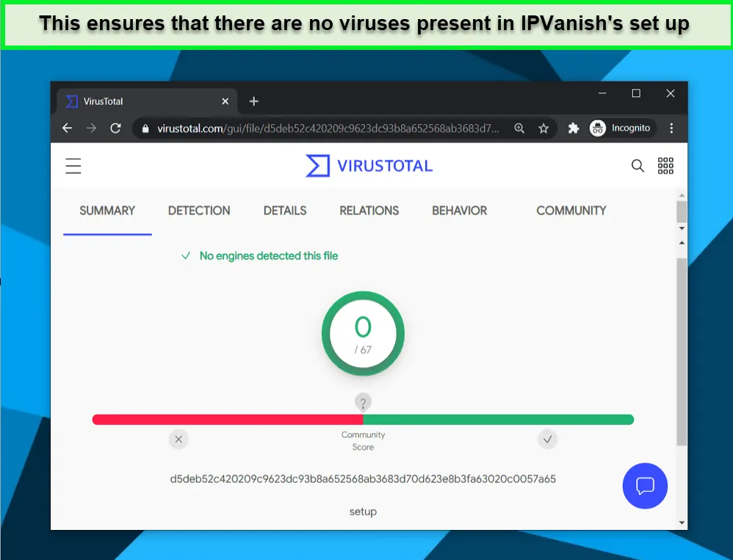The height and width of the screenshot is (560, 733).
Task: Open Chrome three-dot menu
Action: (x=671, y=128)
